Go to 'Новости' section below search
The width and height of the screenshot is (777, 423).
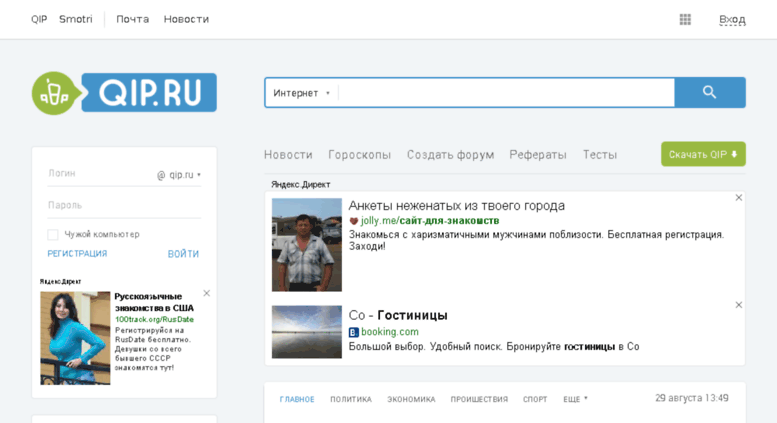pyautogui.click(x=288, y=155)
